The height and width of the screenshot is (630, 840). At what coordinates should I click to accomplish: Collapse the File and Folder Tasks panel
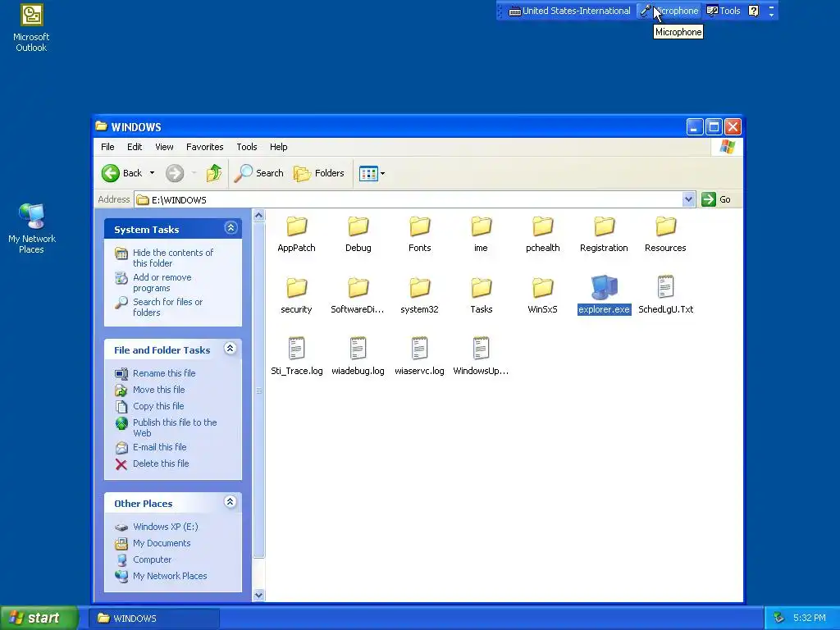pyautogui.click(x=231, y=349)
